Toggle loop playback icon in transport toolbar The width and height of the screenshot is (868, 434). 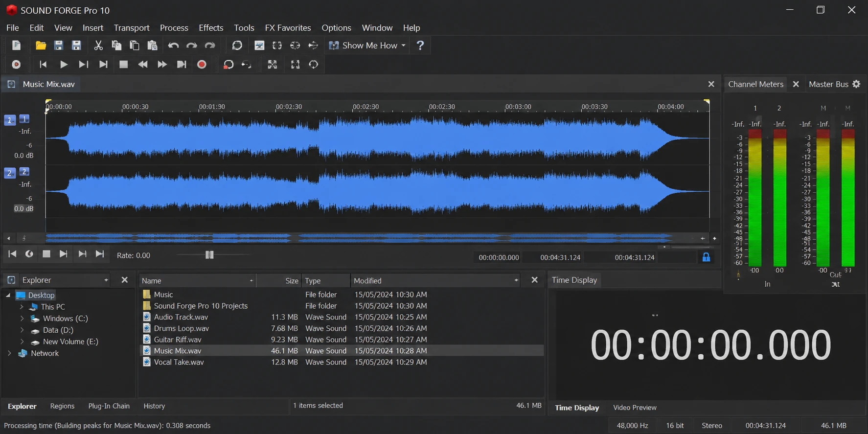(228, 65)
